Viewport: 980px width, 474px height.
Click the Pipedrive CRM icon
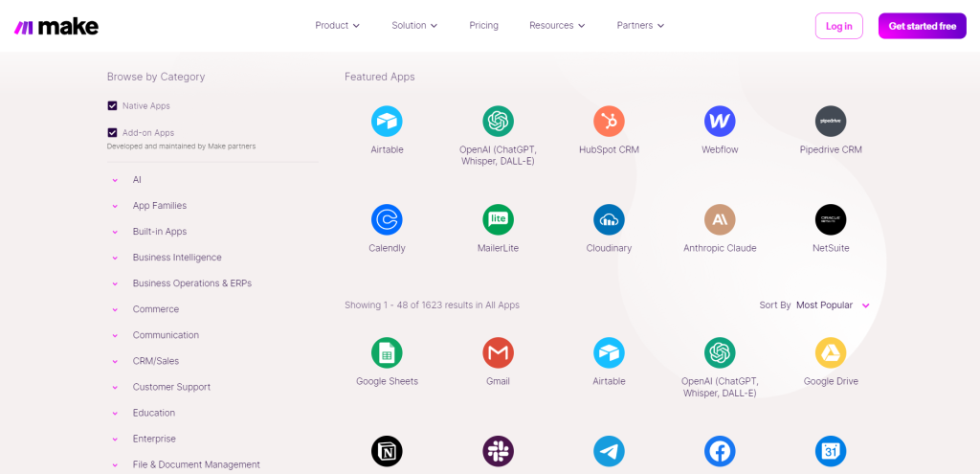[831, 122]
